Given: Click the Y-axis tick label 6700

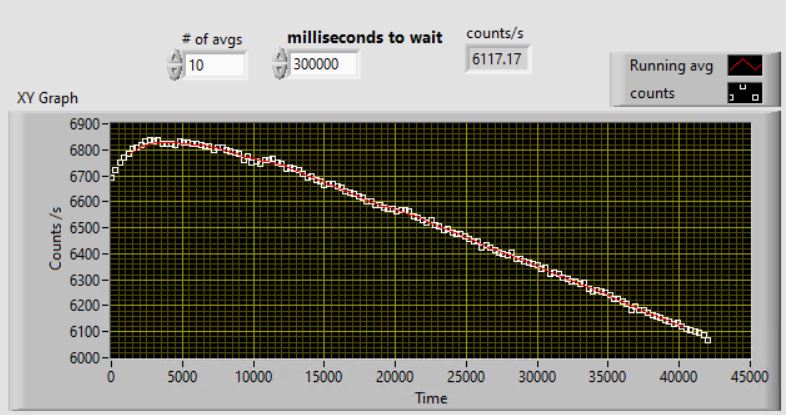Looking at the screenshot, I should click(x=86, y=176).
